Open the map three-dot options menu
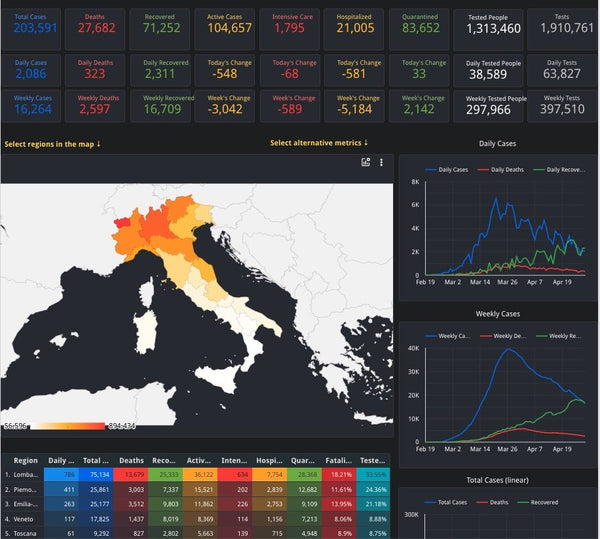Image resolution: width=600 pixels, height=539 pixels. tap(381, 162)
